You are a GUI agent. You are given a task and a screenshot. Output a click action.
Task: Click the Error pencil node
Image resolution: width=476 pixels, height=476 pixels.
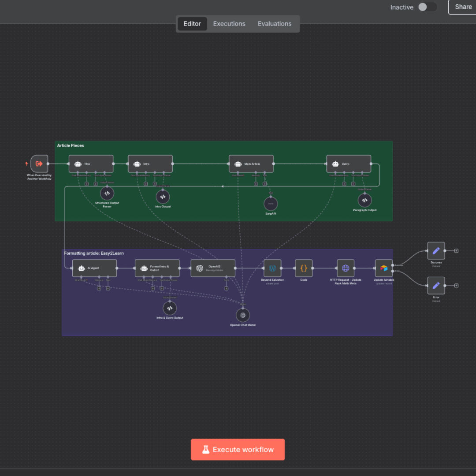(x=436, y=286)
